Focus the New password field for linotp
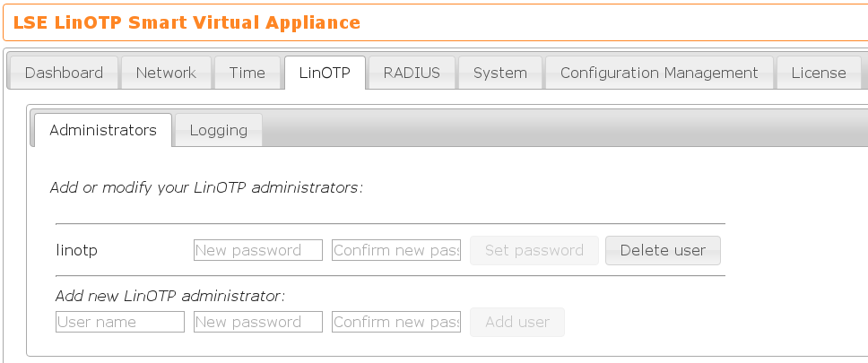 coord(258,250)
